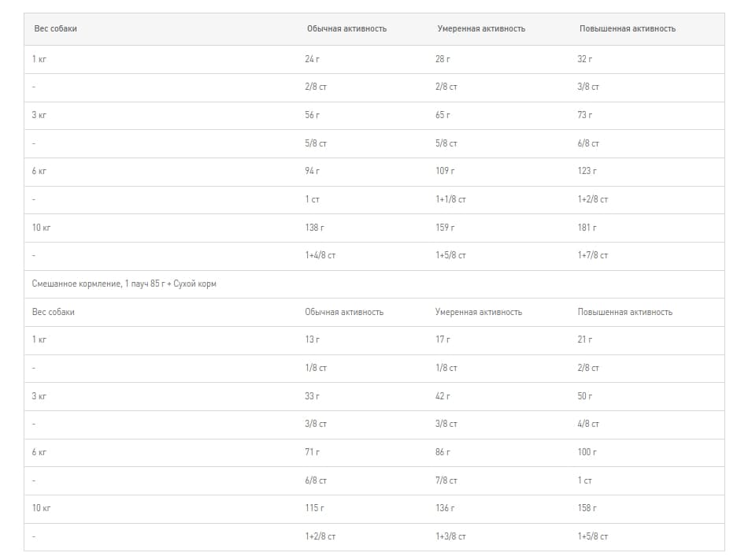The height and width of the screenshot is (560, 737).
Task: Click the 115 г value
Action: (314, 508)
